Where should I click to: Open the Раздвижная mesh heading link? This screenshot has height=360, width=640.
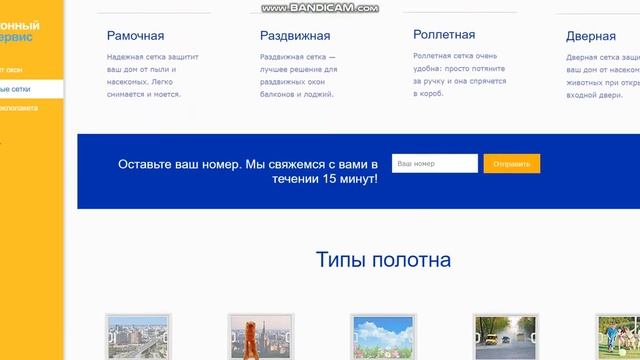point(295,36)
